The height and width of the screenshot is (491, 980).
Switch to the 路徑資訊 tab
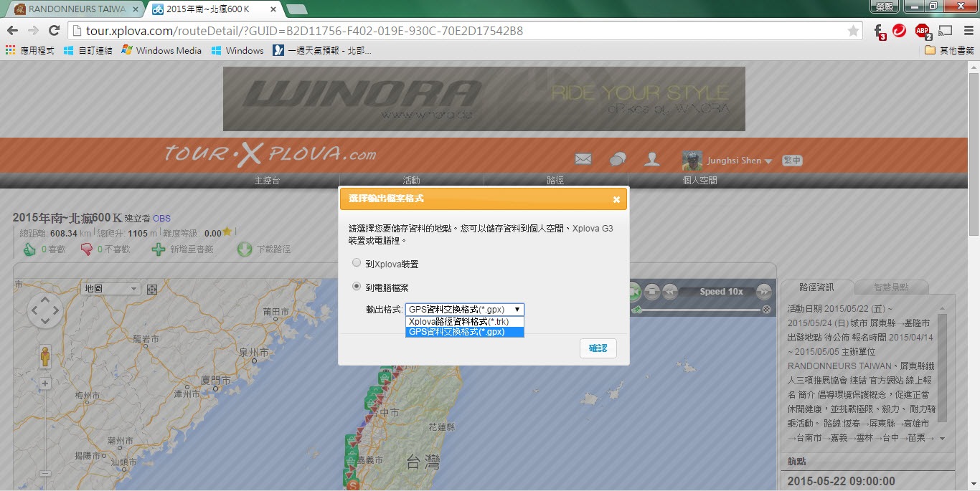click(816, 287)
